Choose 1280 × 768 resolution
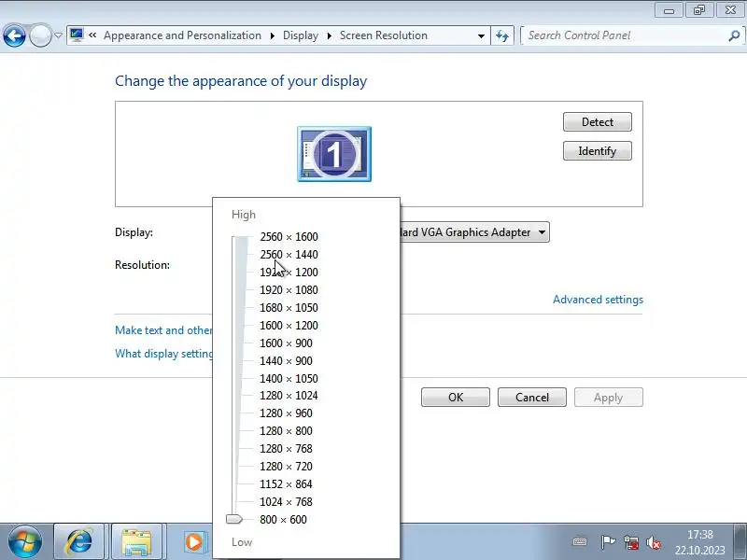 [286, 449]
